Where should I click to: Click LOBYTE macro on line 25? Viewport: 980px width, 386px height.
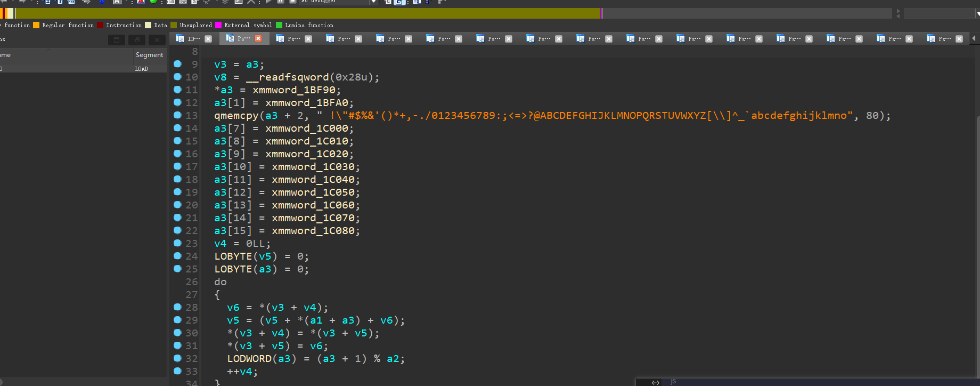point(233,269)
